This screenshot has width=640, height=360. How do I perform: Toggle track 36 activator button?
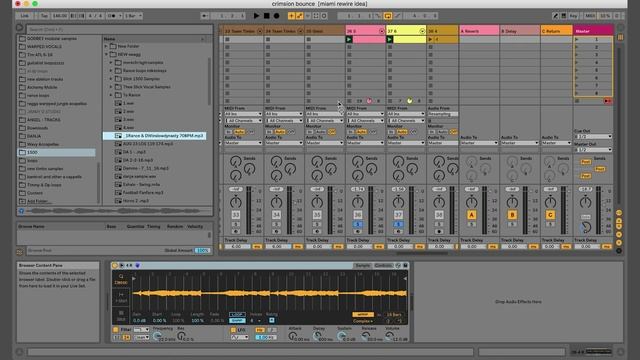[x=358, y=215]
